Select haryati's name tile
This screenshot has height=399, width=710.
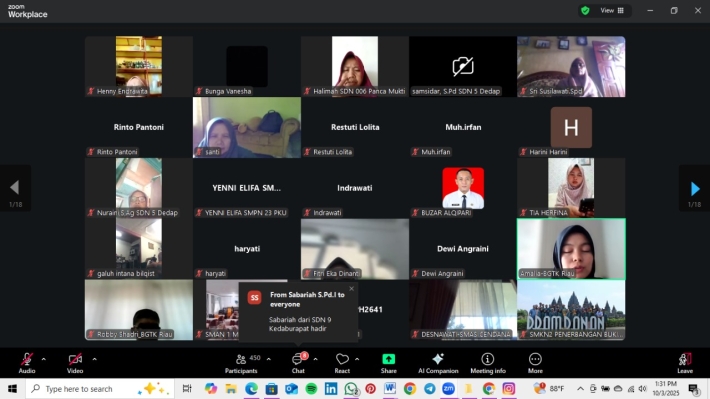[247, 249]
